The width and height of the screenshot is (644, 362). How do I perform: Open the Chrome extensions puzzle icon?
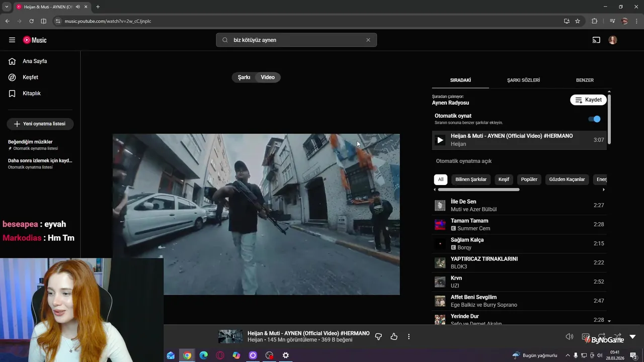tap(594, 21)
